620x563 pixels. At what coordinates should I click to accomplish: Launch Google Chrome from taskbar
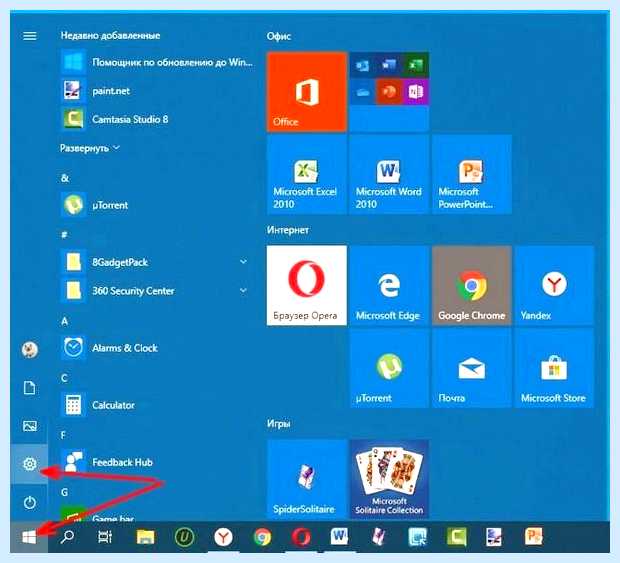point(263,537)
